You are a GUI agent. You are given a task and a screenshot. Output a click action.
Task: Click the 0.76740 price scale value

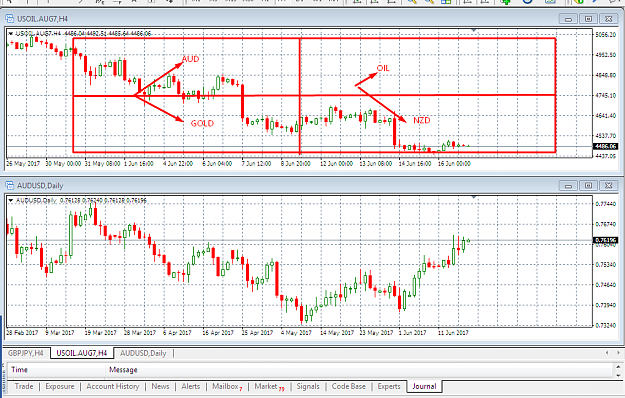pyautogui.click(x=606, y=224)
